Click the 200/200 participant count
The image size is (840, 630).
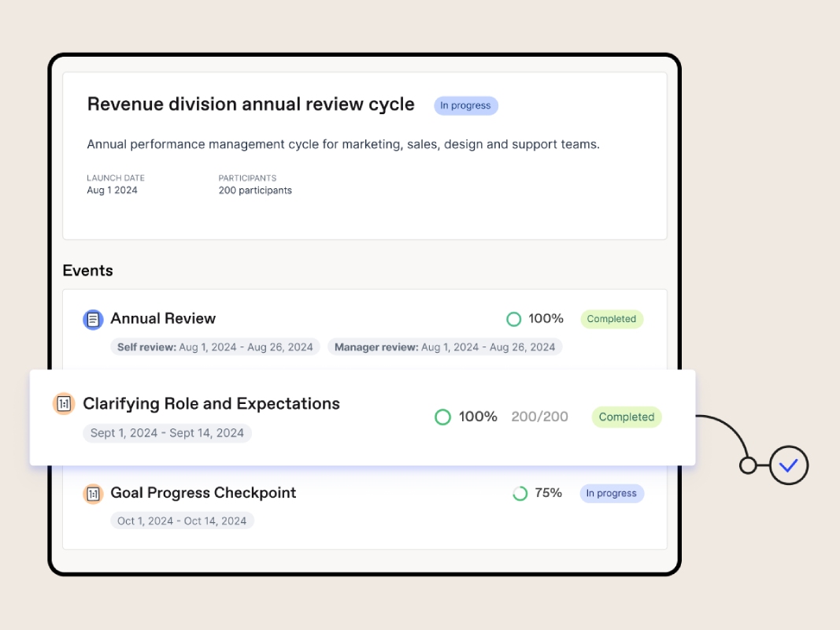click(539, 417)
